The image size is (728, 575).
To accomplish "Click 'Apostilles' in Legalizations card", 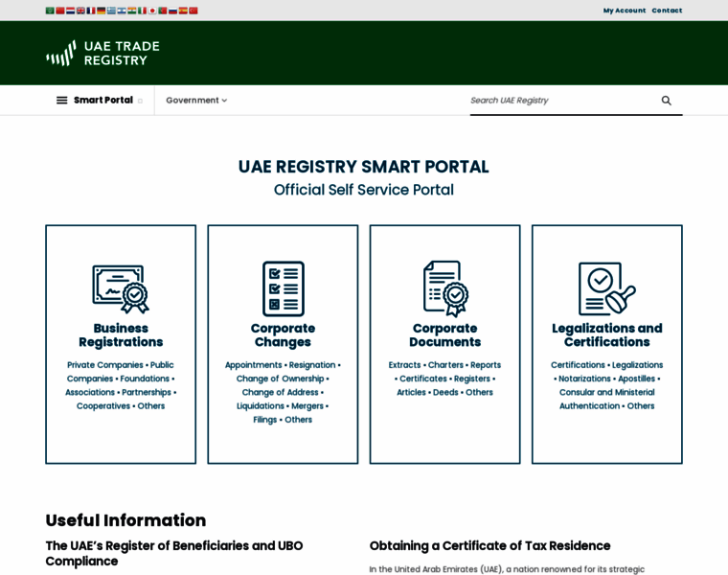I will click(x=636, y=379).
